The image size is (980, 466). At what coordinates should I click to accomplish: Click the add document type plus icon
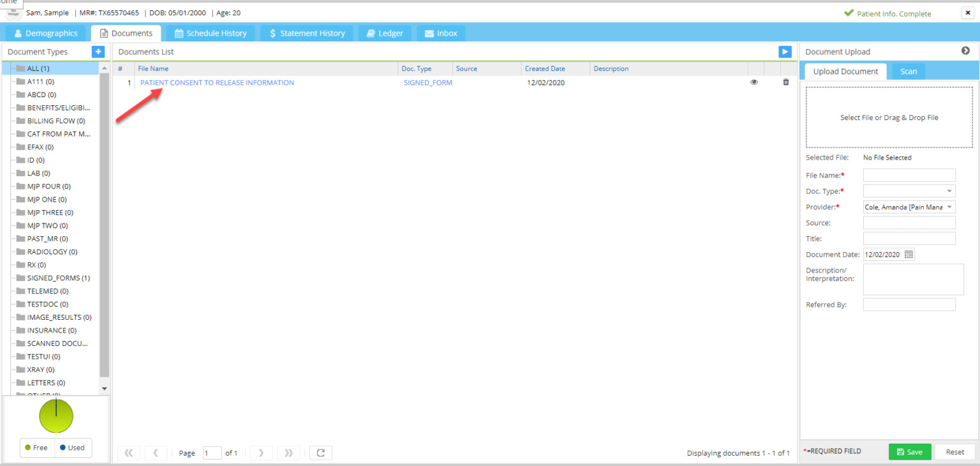coord(98,52)
